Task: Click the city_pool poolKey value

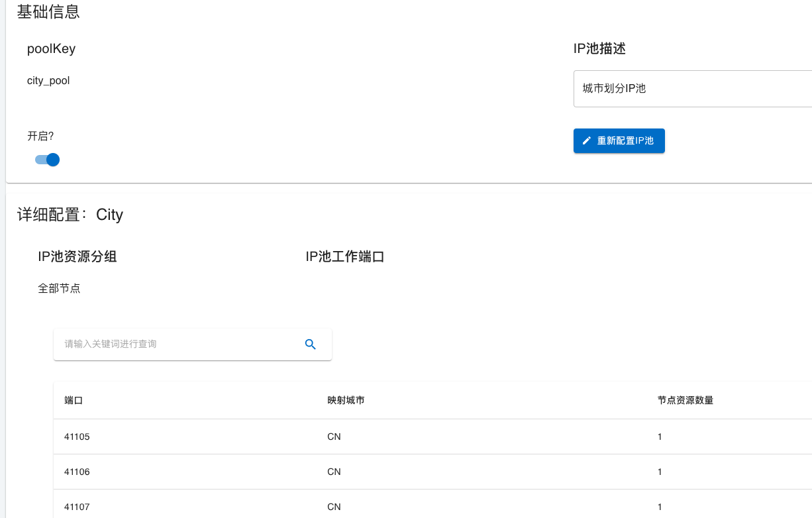Action: coord(48,81)
